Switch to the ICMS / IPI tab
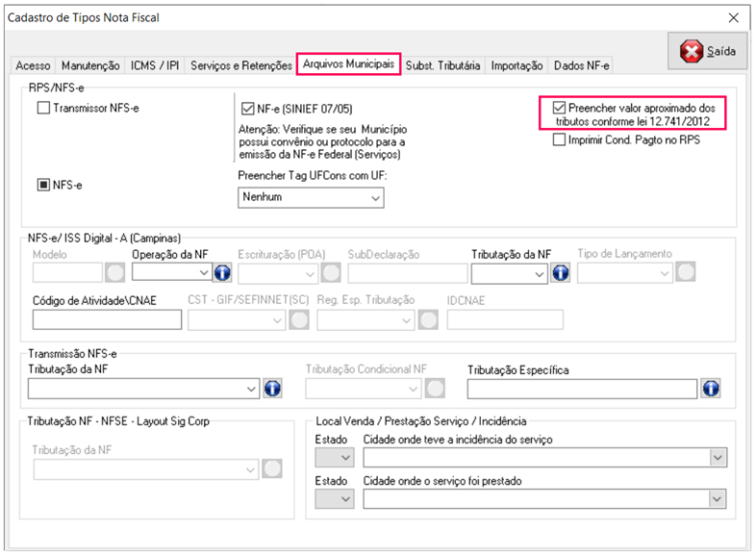Screen dimensions: 756x555 click(x=155, y=66)
